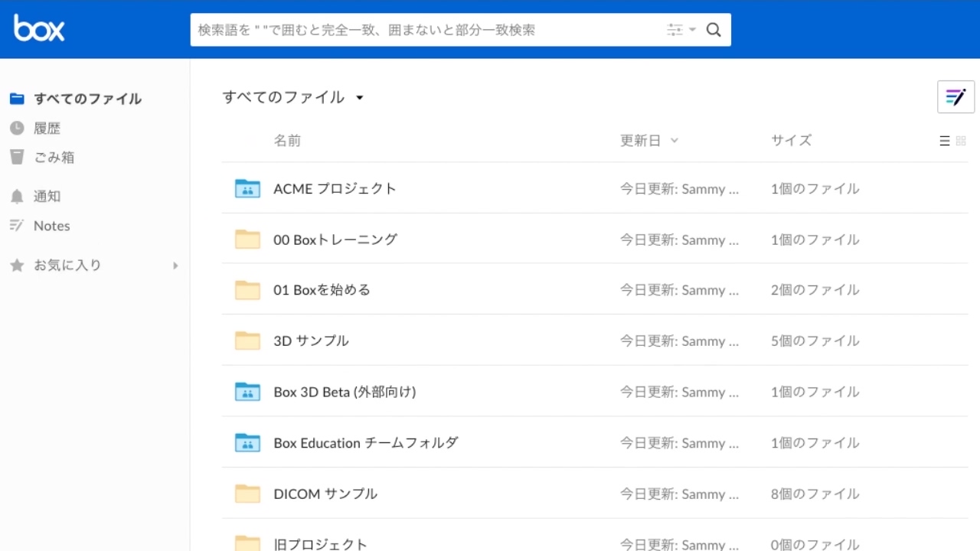The image size is (980, 551).
Task: Open the すべてのファイル dropdown caret
Action: (x=360, y=97)
